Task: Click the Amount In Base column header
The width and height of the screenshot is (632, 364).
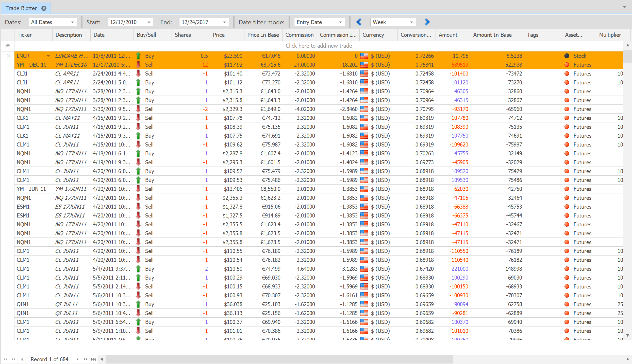Action: (492, 35)
